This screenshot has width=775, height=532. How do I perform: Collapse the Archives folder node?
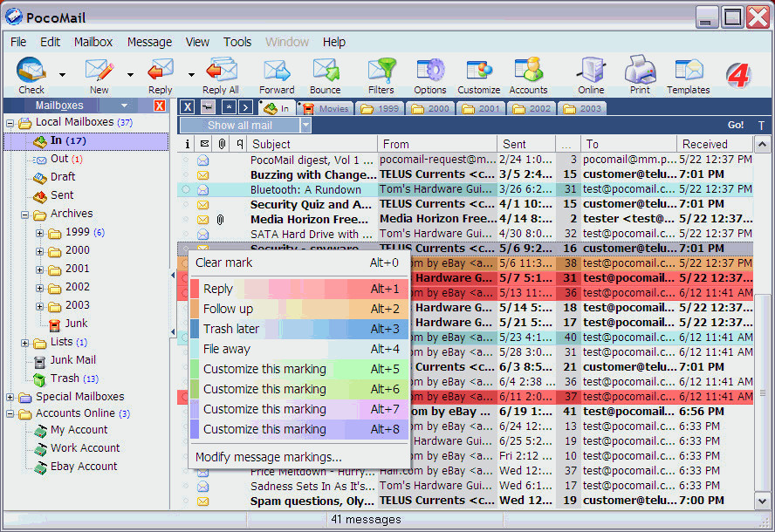pos(24,215)
